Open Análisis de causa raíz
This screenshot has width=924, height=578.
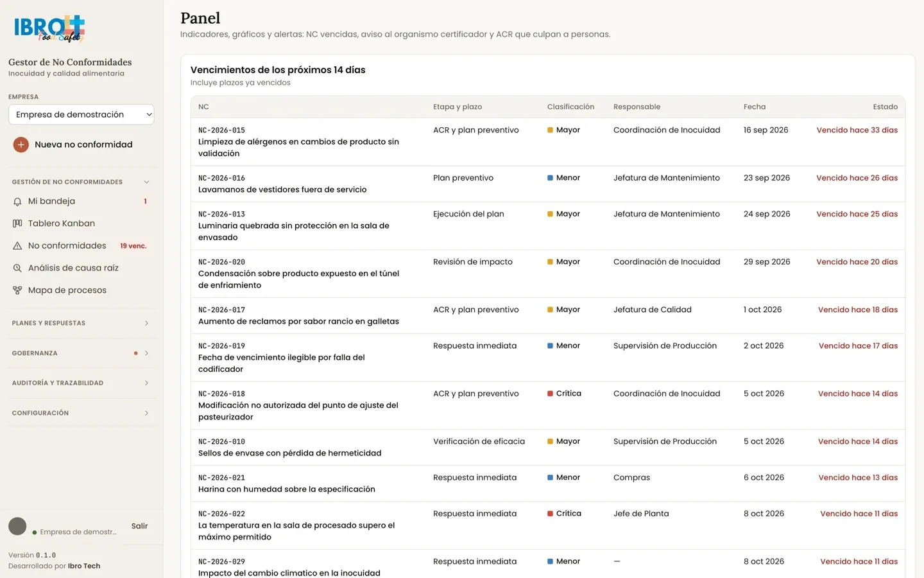tap(81, 268)
